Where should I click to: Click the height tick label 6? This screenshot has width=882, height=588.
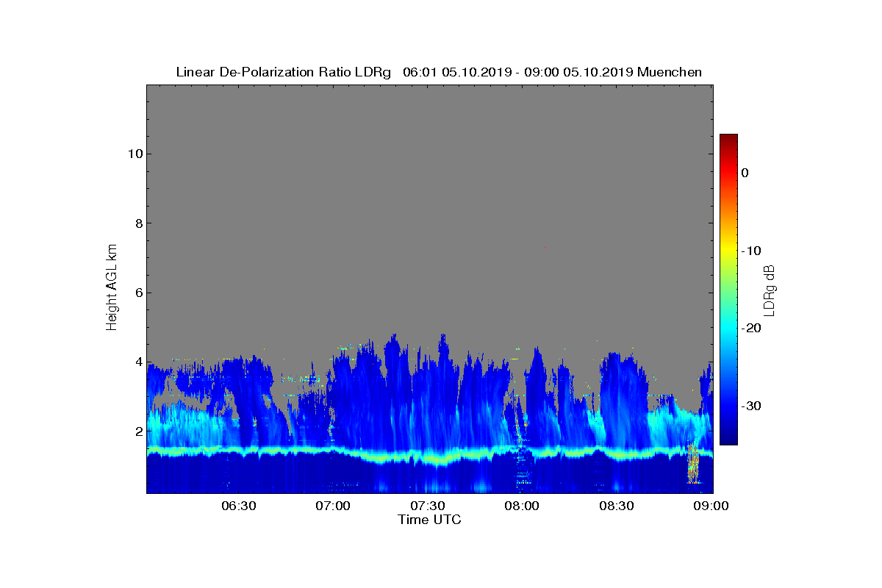(x=137, y=293)
